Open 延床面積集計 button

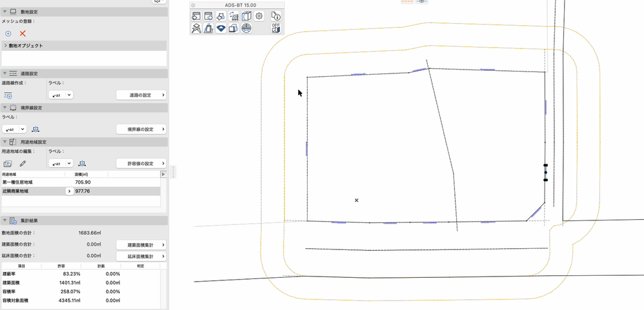(141, 257)
